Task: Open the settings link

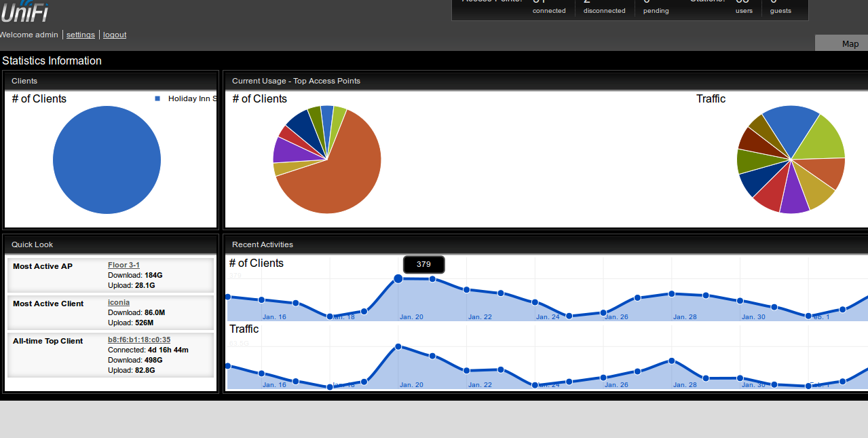Action: pyautogui.click(x=81, y=35)
